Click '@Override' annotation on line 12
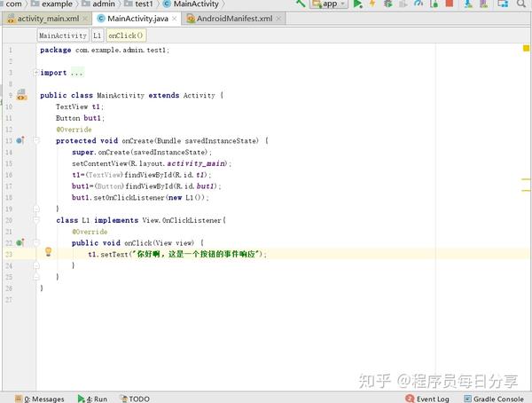The height and width of the screenshot is (403, 532). pos(74,130)
